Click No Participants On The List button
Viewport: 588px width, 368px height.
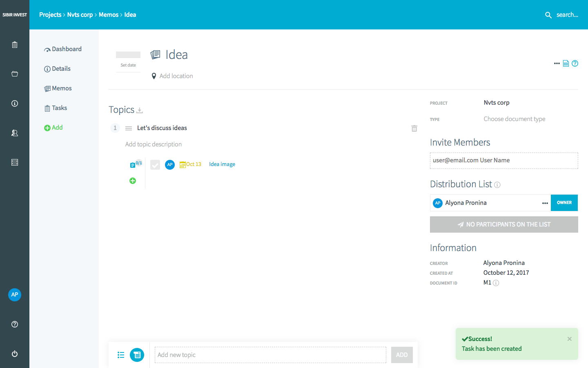click(504, 224)
